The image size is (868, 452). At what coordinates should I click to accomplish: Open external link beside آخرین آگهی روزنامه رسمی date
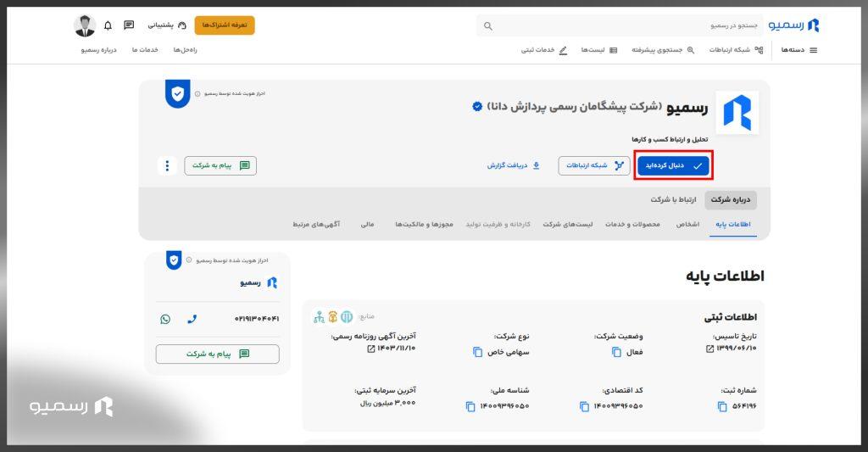(x=371, y=349)
